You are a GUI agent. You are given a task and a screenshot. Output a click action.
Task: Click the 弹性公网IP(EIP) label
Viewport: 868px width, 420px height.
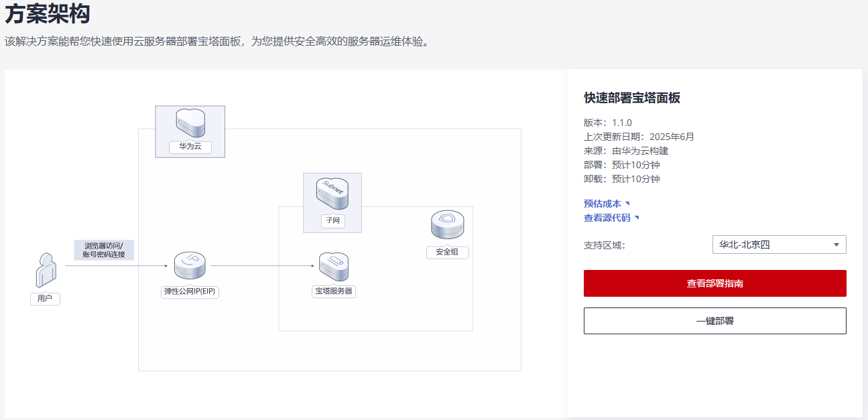pyautogui.click(x=191, y=292)
